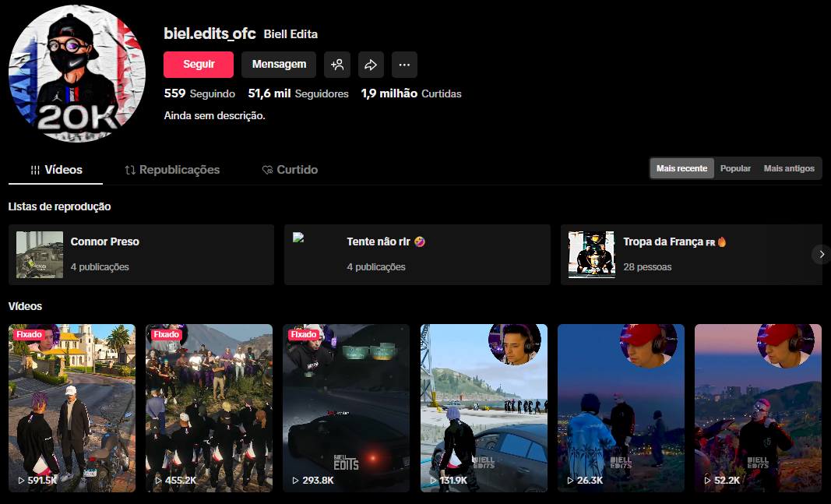Viewport: 831px width, 504px height.
Task: Switch to the Republicações tab
Action: 172,170
